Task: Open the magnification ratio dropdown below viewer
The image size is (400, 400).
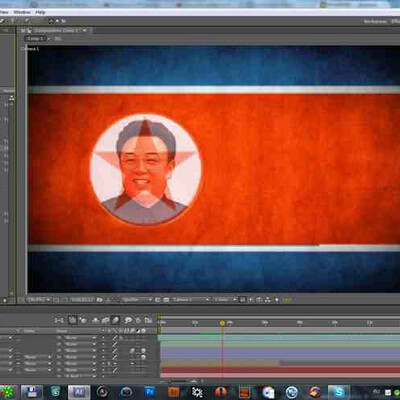Action: [39, 300]
